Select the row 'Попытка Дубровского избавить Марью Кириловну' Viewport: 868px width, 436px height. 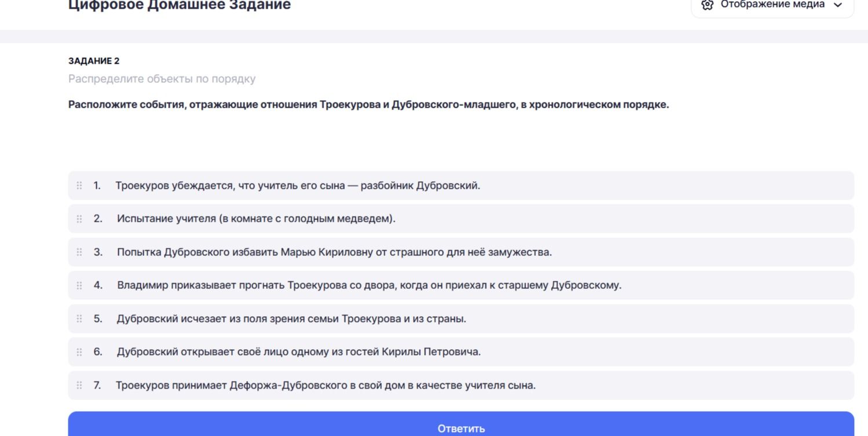[x=461, y=252]
